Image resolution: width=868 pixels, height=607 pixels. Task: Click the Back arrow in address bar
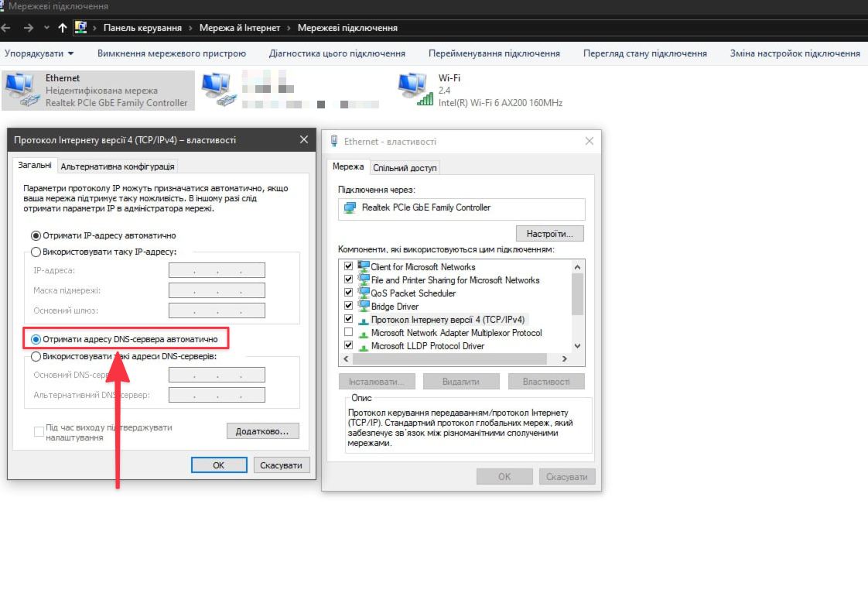[x=6, y=28]
